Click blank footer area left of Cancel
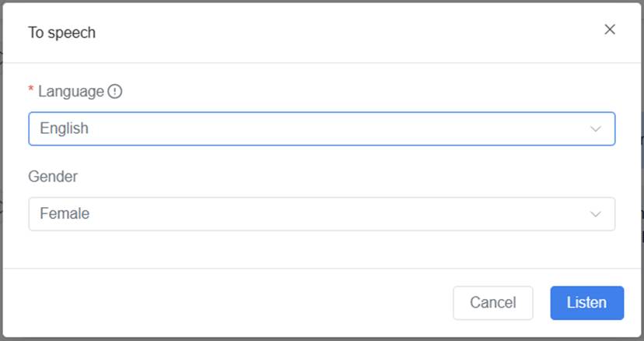This screenshot has width=644, height=341. point(233,303)
